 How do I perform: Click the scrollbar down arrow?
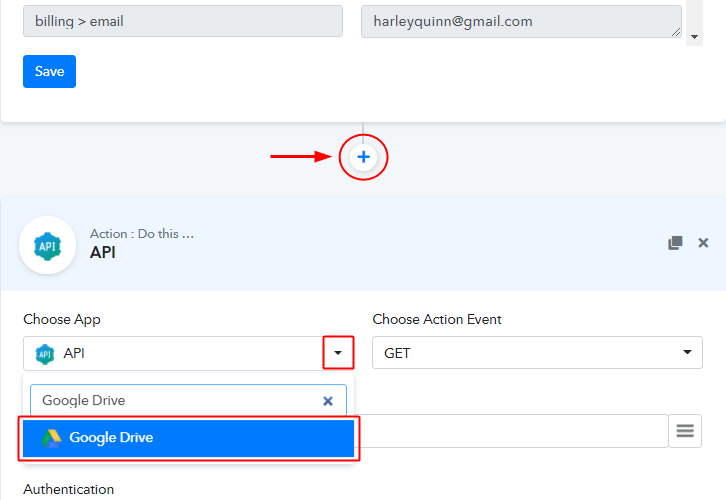(x=695, y=37)
